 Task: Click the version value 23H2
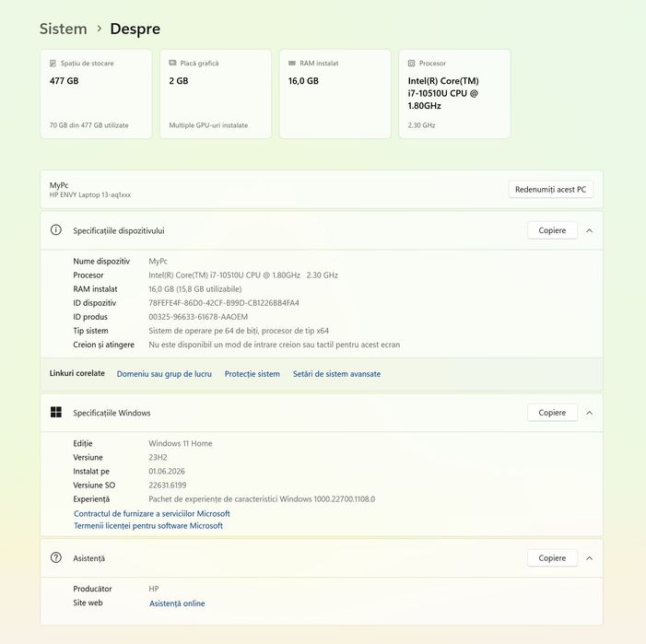pyautogui.click(x=158, y=458)
